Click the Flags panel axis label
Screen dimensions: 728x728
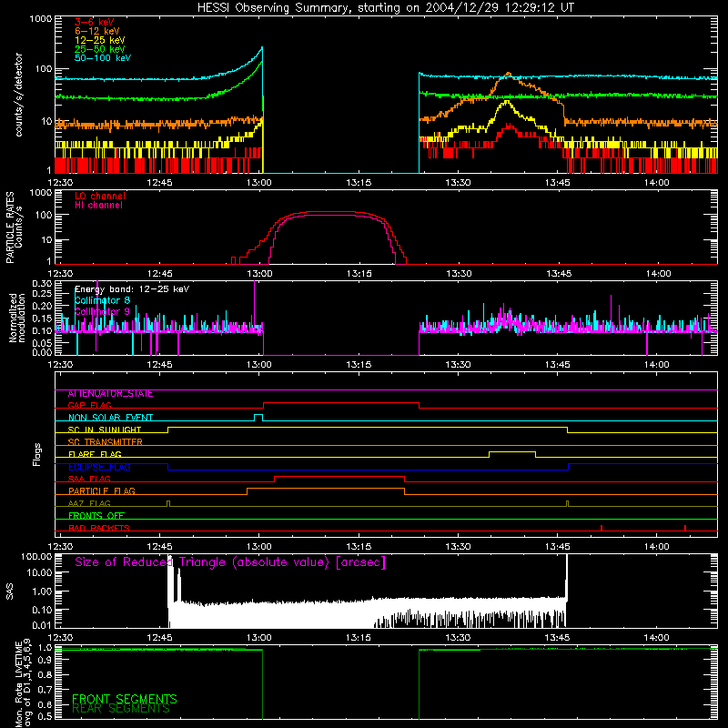[37, 455]
